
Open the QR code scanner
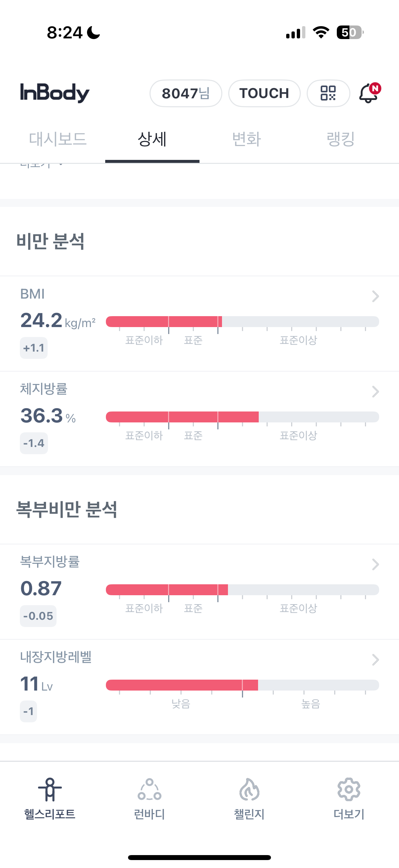coord(328,93)
